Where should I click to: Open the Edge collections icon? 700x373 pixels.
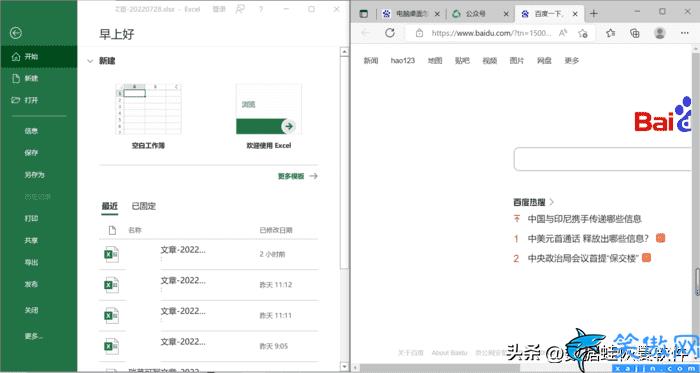[x=634, y=33]
